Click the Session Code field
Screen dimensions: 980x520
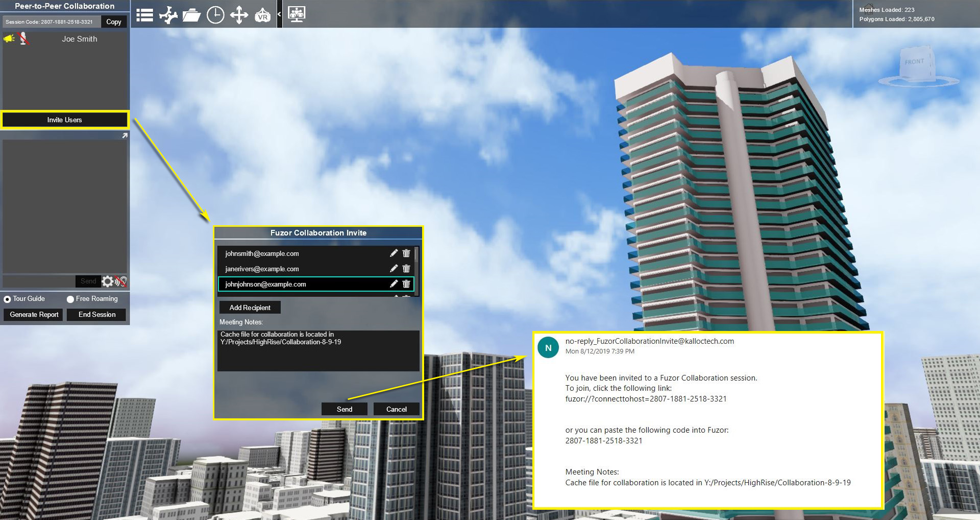coord(51,22)
